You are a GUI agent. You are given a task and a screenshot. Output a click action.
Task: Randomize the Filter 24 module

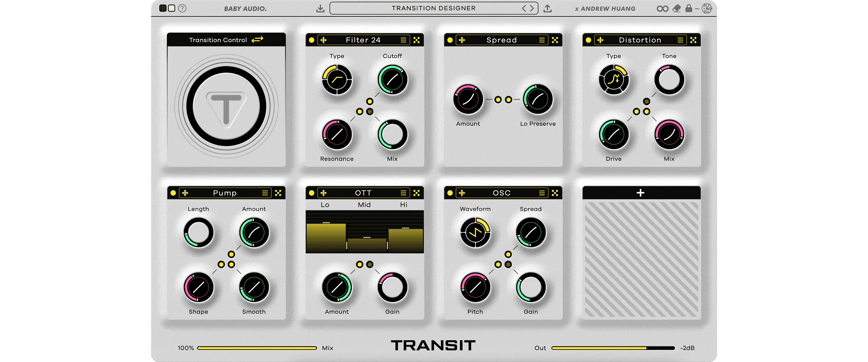point(416,40)
